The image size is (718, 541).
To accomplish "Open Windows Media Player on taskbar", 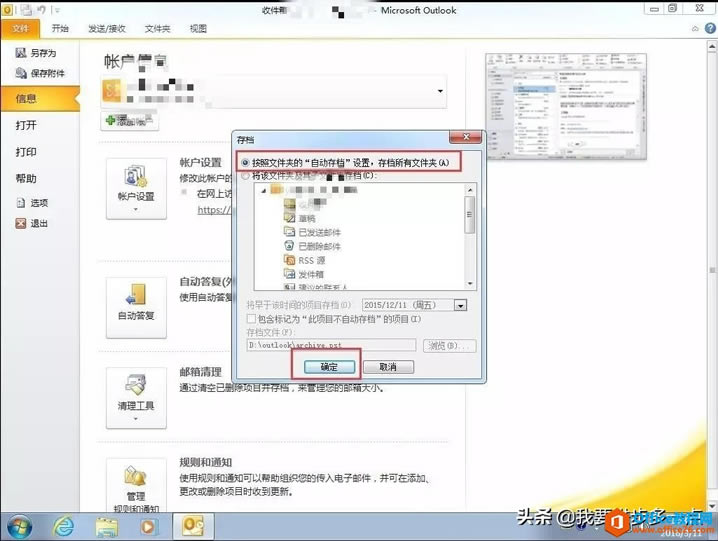I will [147, 527].
